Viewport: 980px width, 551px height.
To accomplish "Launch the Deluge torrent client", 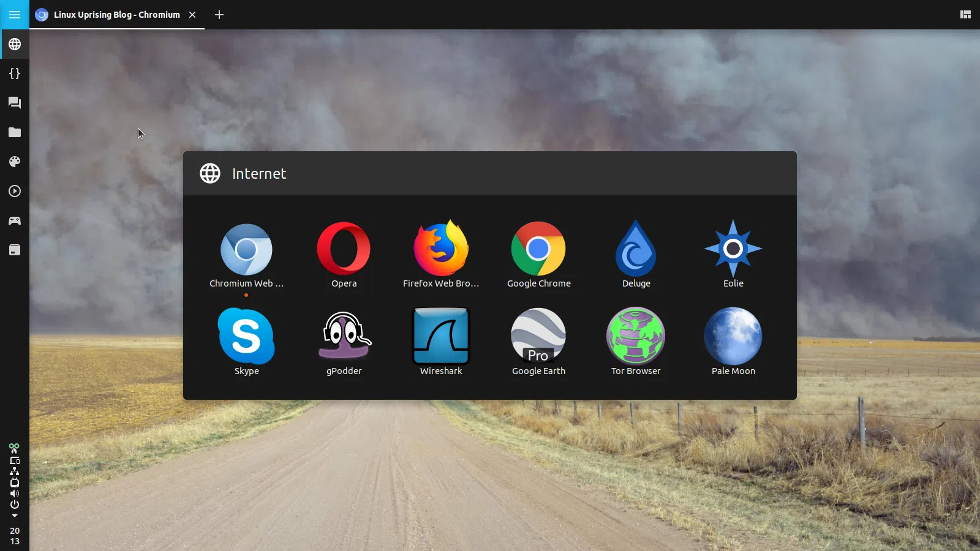I will click(x=636, y=249).
